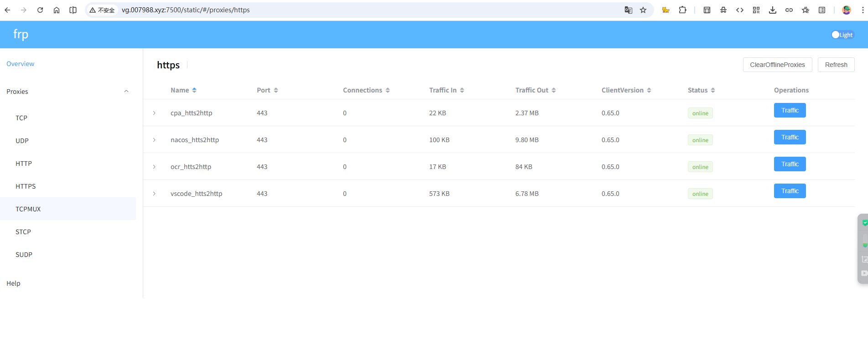Open Traffic for cpa_htts2http

790,110
